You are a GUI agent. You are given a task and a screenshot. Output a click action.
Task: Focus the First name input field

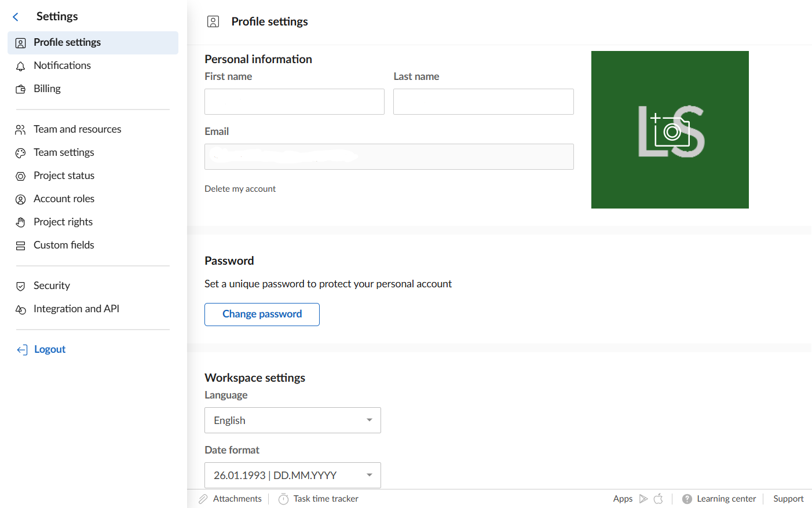pyautogui.click(x=294, y=101)
